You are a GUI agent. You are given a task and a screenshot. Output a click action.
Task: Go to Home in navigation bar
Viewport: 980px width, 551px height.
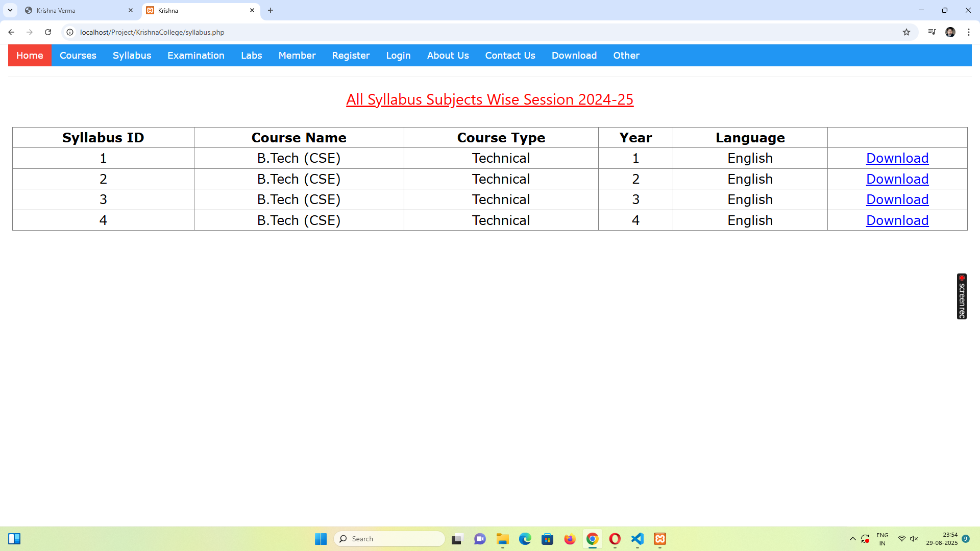click(30, 55)
